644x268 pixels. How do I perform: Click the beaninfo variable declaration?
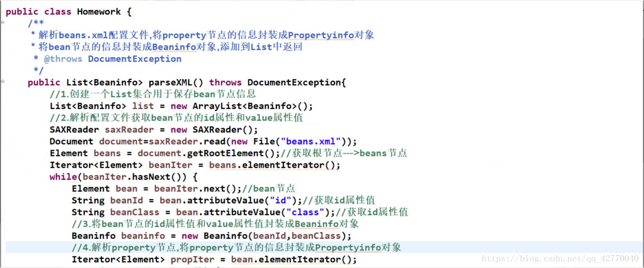[x=143, y=236]
